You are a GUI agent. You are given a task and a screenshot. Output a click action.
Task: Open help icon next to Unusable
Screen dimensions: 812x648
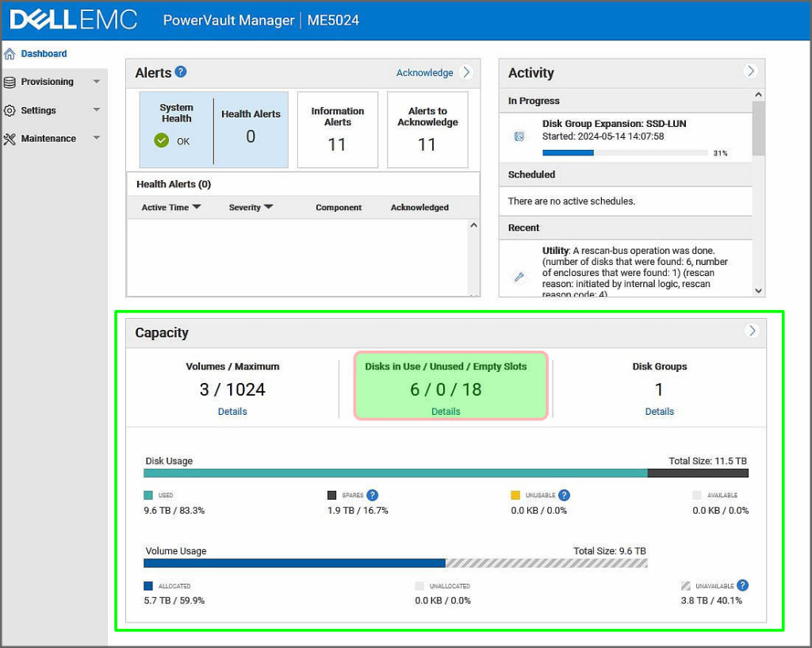point(565,495)
